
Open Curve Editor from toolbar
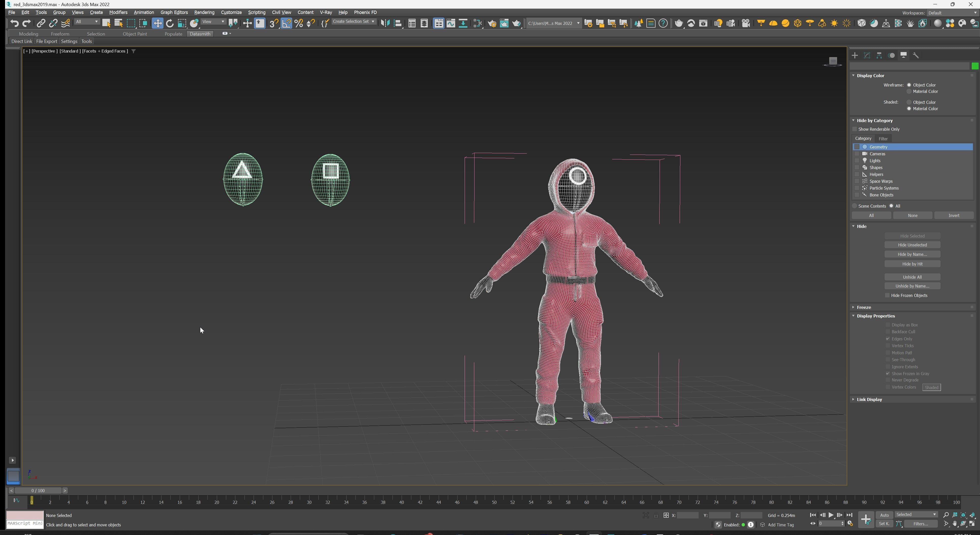[451, 23]
